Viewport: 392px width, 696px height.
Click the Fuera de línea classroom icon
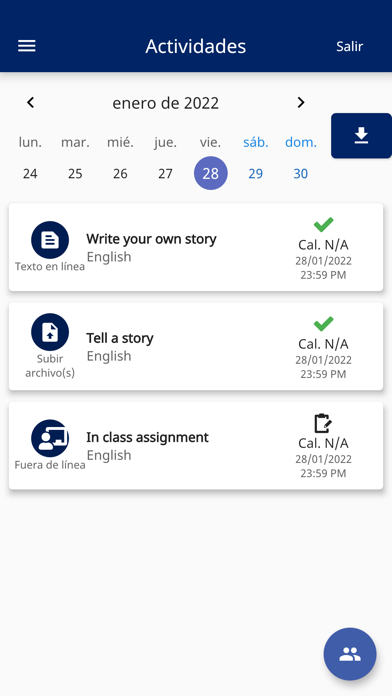tap(50, 438)
